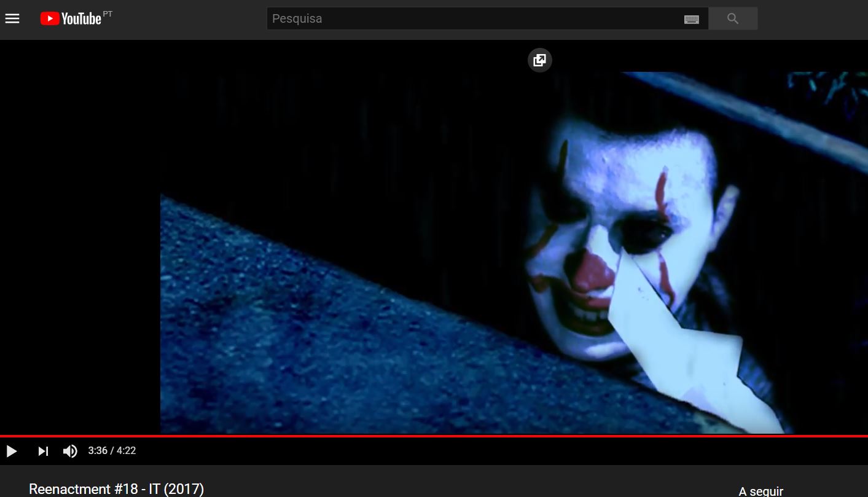Open the on-screen keyboard icon

pyautogui.click(x=692, y=19)
